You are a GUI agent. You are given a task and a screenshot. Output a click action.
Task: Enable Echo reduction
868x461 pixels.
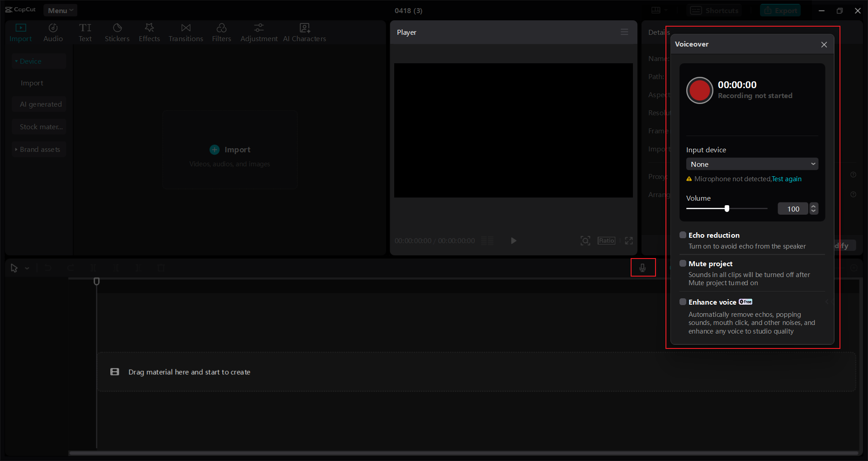[x=683, y=235]
